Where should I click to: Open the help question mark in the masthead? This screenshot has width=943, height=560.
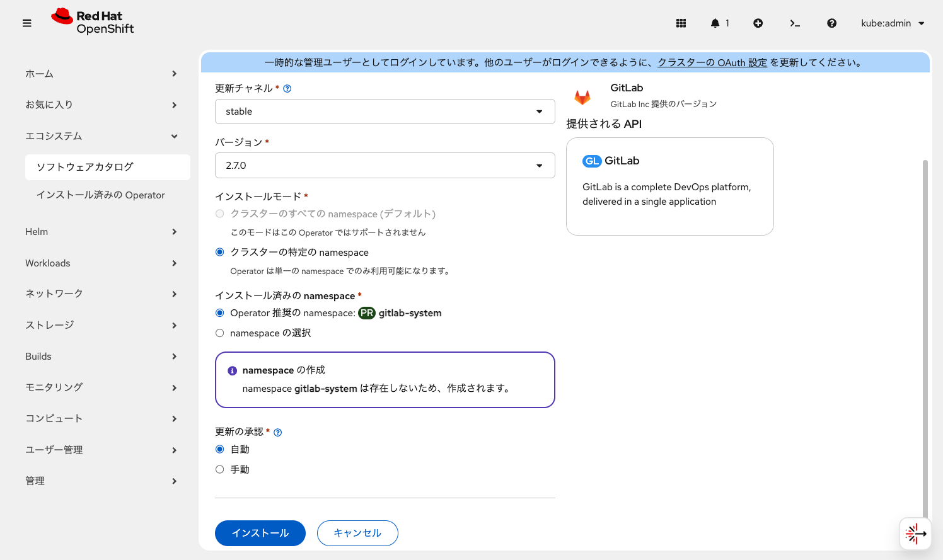coord(831,23)
